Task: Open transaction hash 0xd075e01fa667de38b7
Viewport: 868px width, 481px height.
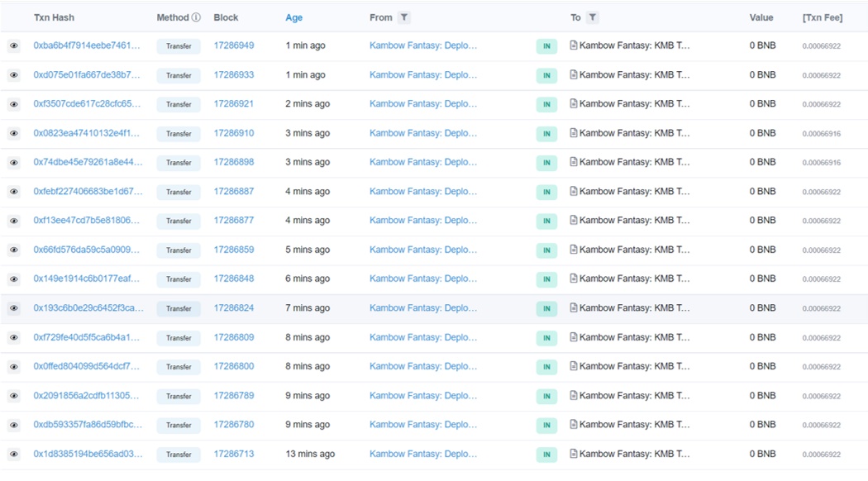Action: (x=86, y=74)
